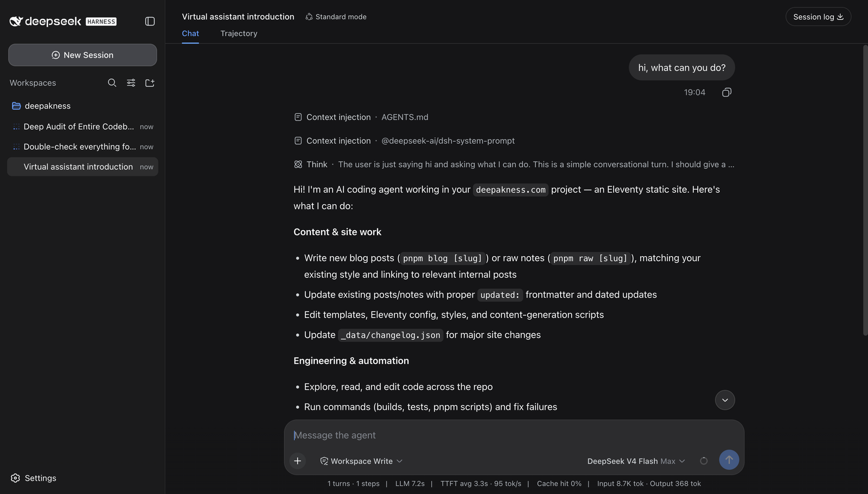Click the HARNESS badge
This screenshot has height=494, width=868.
click(101, 22)
